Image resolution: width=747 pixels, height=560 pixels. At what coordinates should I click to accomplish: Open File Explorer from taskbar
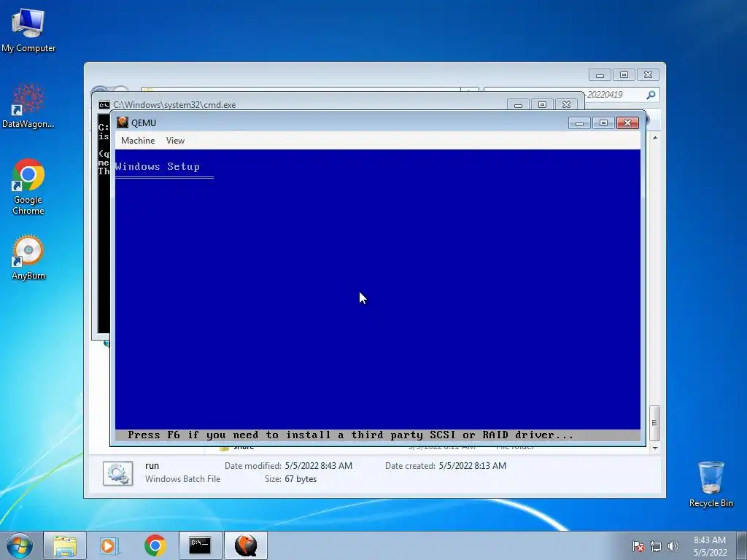click(65, 545)
